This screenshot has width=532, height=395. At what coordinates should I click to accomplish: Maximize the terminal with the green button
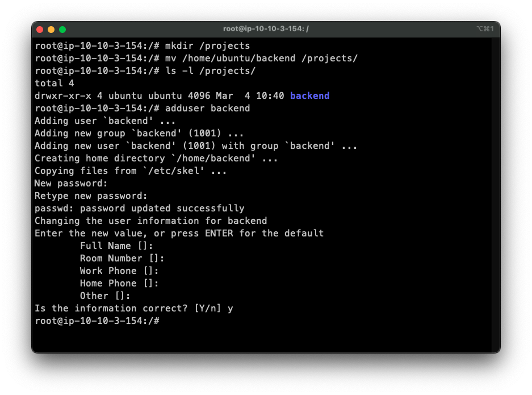coord(62,29)
